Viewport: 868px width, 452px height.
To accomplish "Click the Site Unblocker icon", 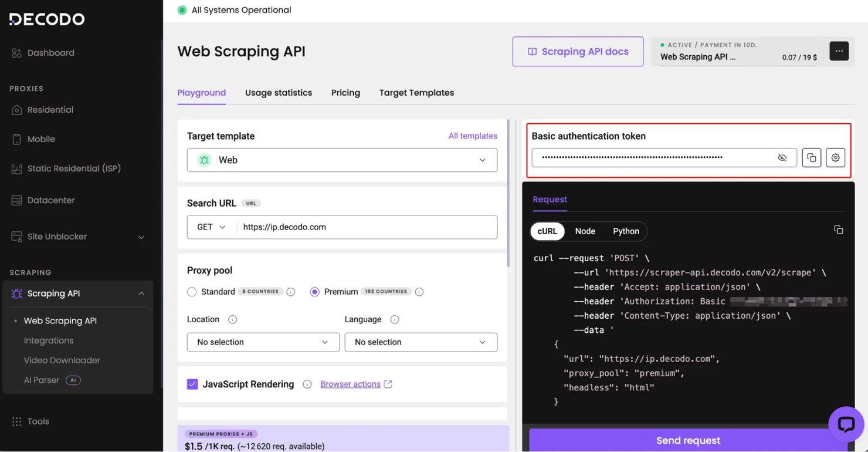I will (x=16, y=237).
